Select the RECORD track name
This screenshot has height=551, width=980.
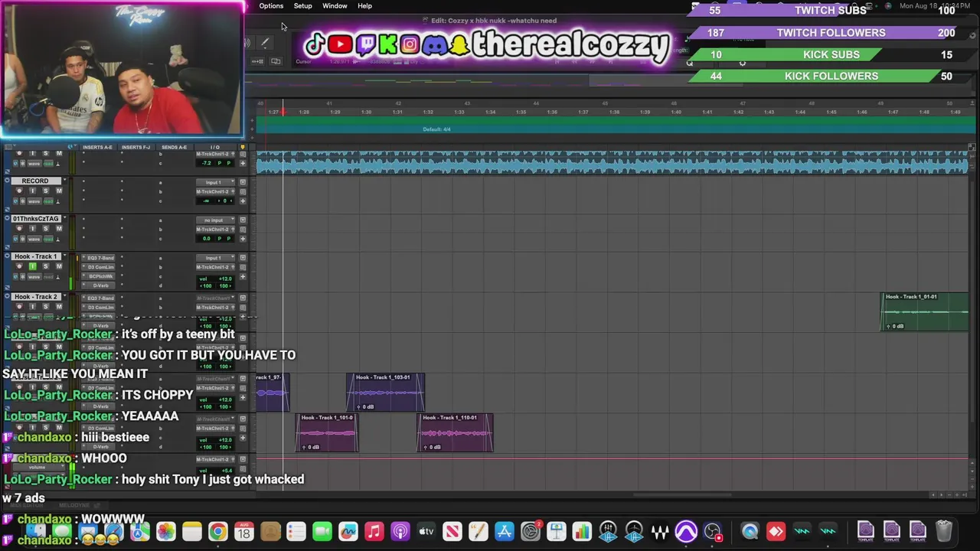(x=35, y=181)
